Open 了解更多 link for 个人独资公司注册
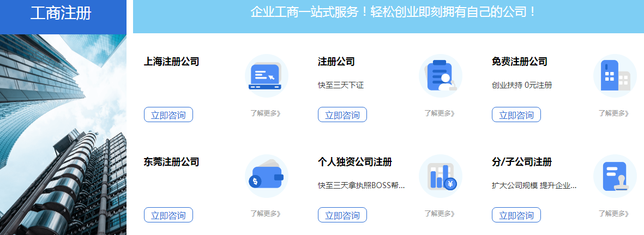The image size is (644, 235). (x=440, y=214)
